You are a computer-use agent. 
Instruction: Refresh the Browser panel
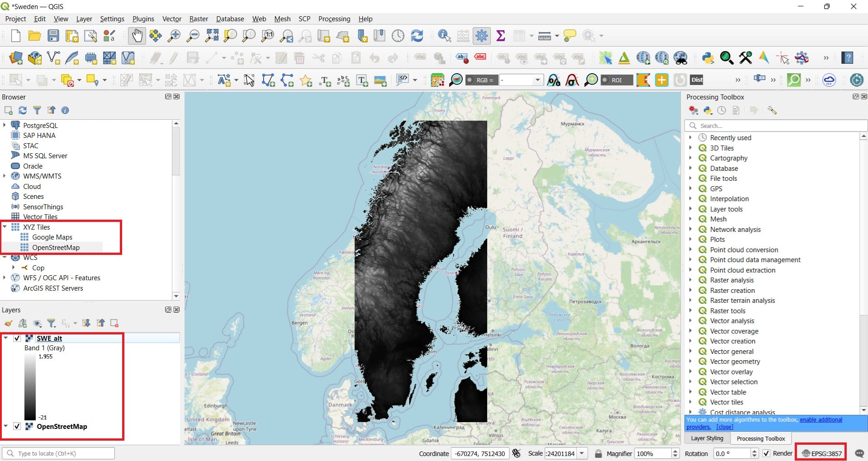pyautogui.click(x=23, y=110)
